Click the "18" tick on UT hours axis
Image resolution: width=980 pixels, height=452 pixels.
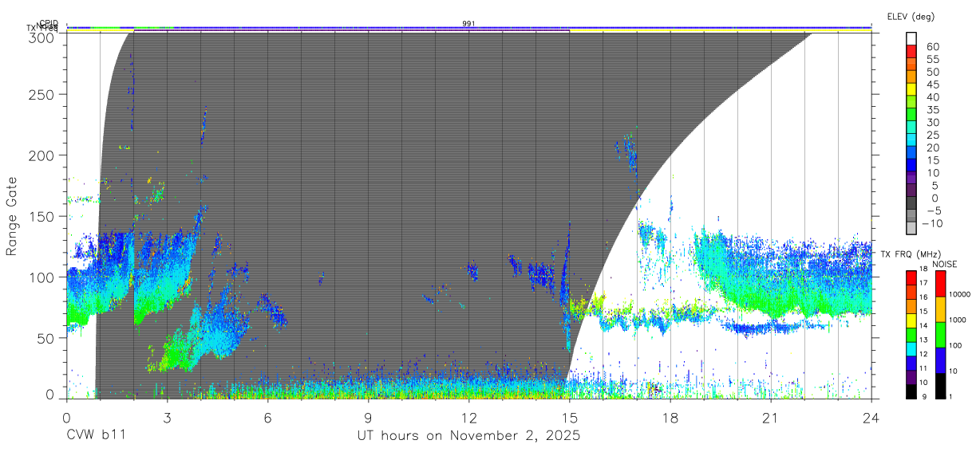[x=670, y=418]
